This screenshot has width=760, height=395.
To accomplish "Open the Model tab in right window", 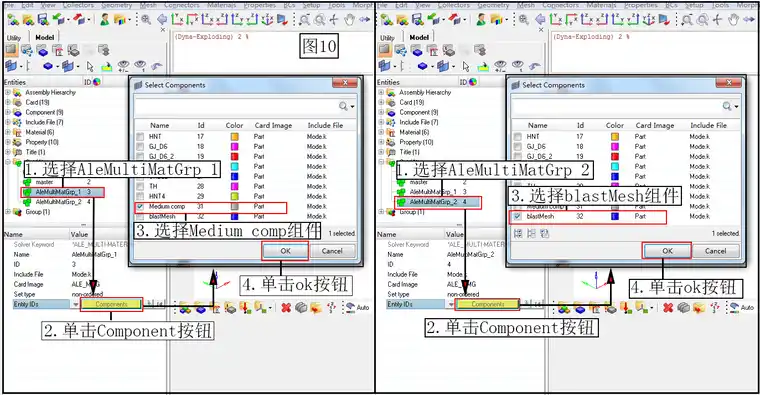I will click(x=419, y=37).
